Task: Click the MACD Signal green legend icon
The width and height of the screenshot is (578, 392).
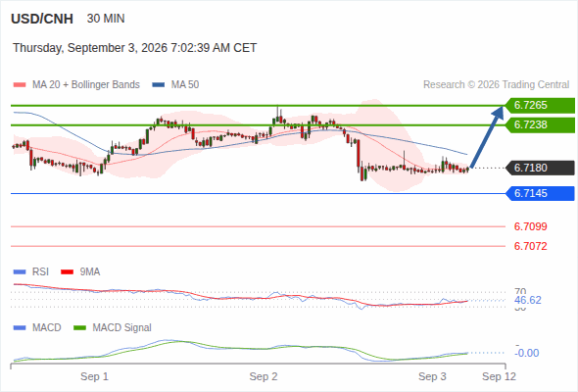Action: point(79,328)
